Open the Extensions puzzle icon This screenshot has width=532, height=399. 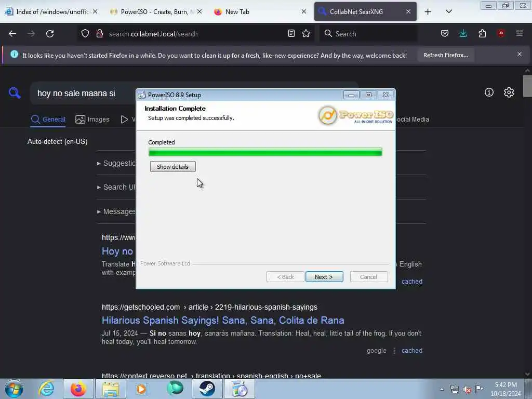click(482, 33)
